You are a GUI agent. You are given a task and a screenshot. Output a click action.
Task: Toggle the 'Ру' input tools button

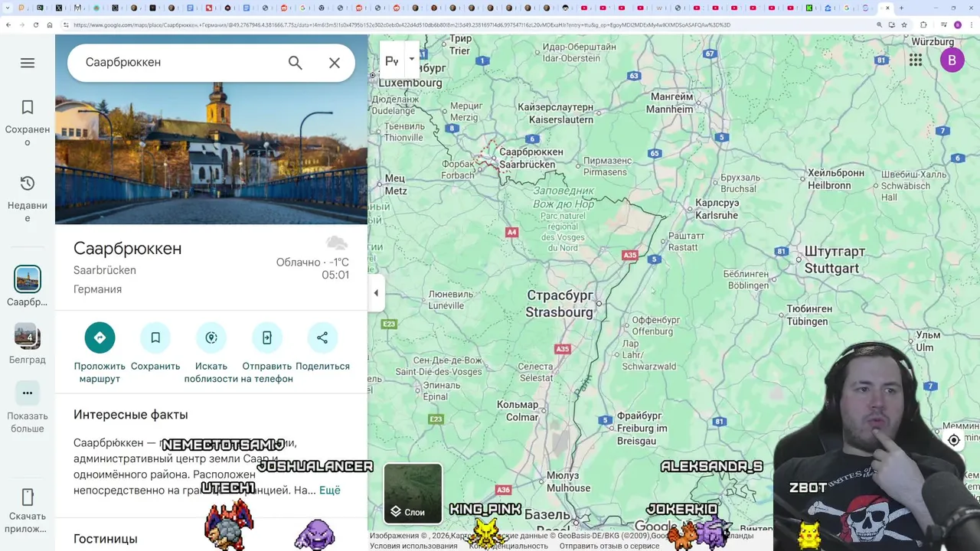click(392, 61)
